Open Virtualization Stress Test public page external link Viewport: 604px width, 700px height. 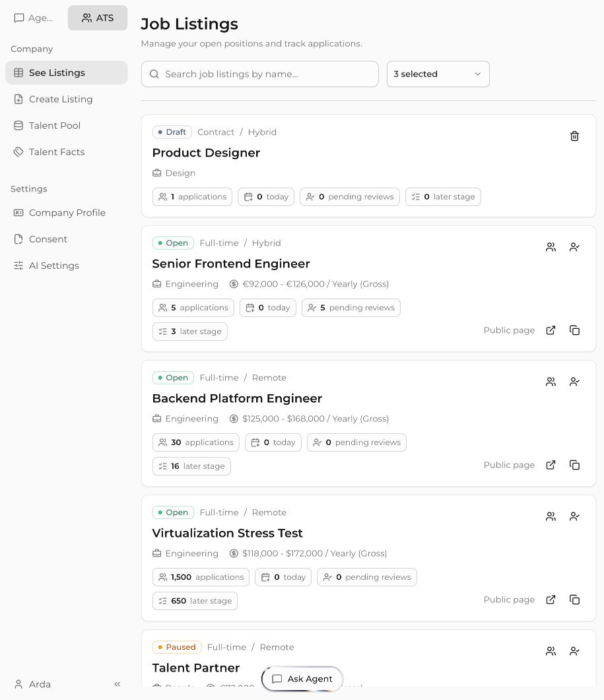point(551,600)
